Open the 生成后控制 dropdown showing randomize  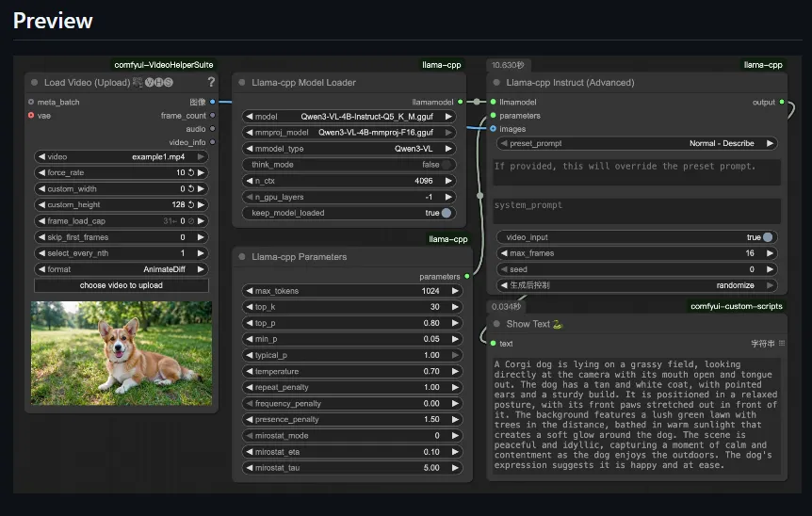pyautogui.click(x=637, y=285)
